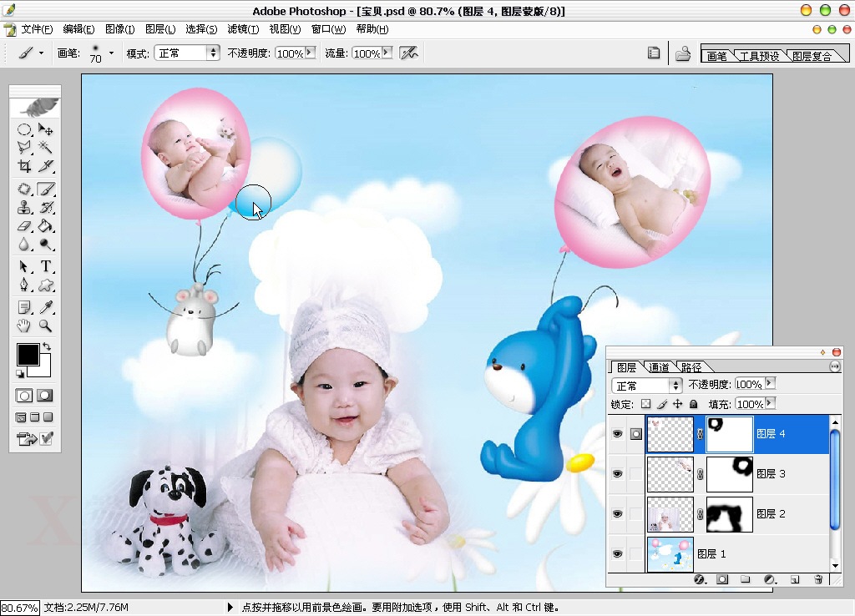Swap foreground and background colors

tap(47, 346)
